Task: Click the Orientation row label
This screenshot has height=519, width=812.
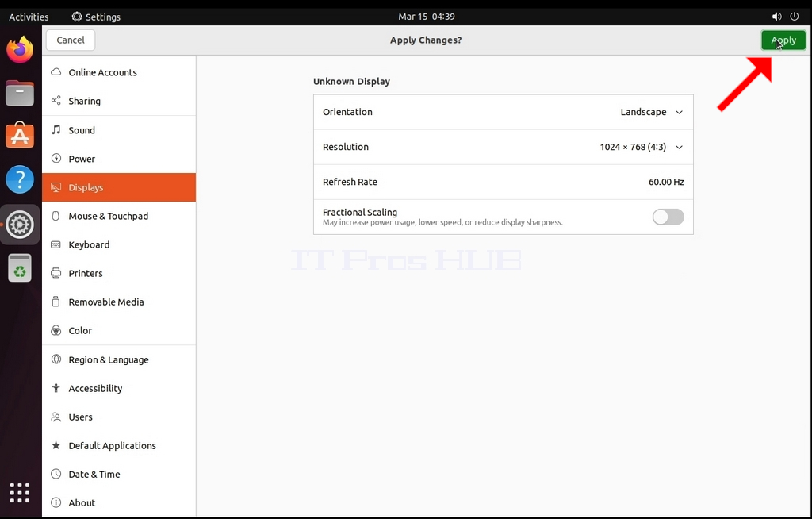Action: coord(347,112)
